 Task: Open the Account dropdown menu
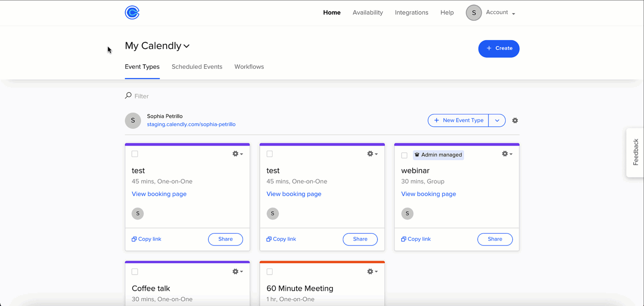(500, 12)
